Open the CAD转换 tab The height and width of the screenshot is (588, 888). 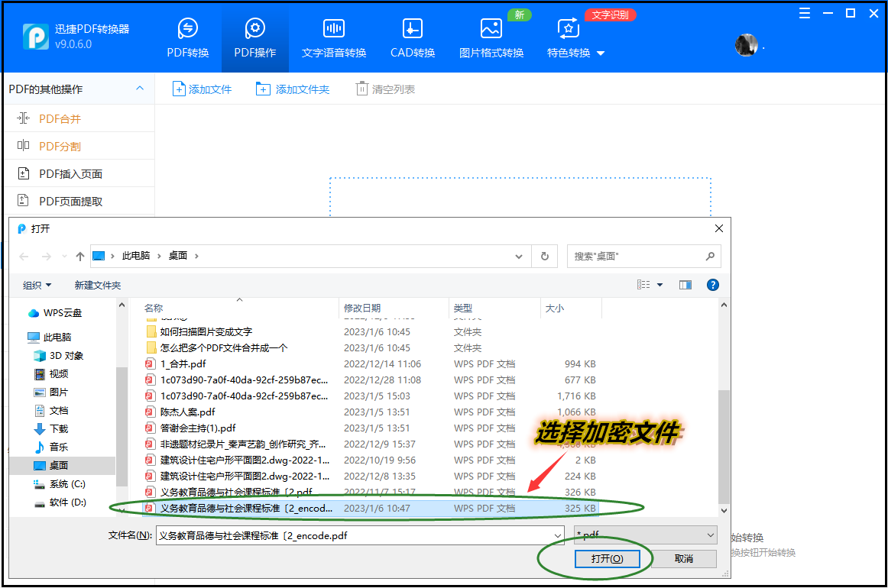point(413,38)
